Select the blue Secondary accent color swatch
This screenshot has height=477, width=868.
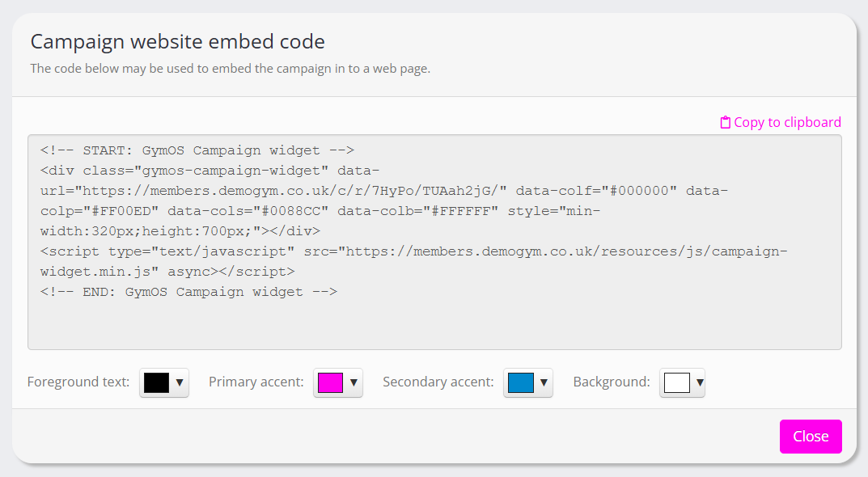point(521,382)
